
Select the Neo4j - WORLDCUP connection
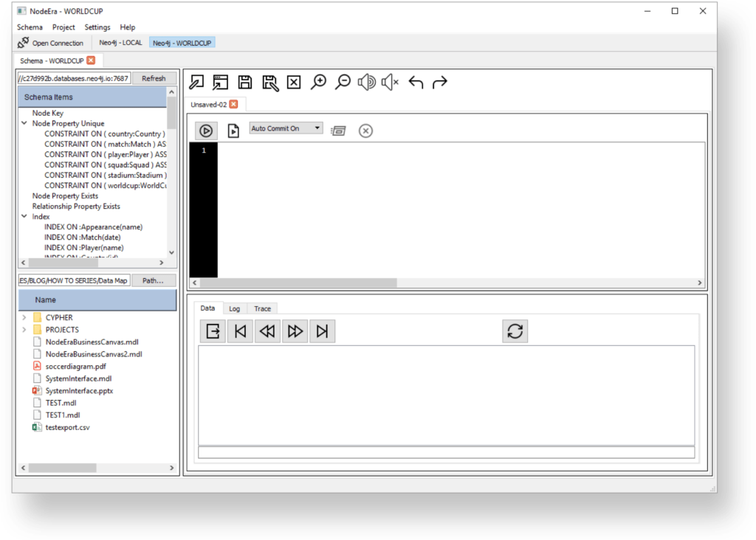coord(182,43)
